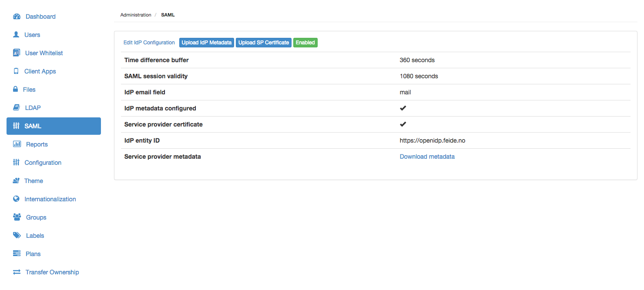The image size is (644, 290).
Task: Click the Labels tags icon
Action: (x=17, y=236)
